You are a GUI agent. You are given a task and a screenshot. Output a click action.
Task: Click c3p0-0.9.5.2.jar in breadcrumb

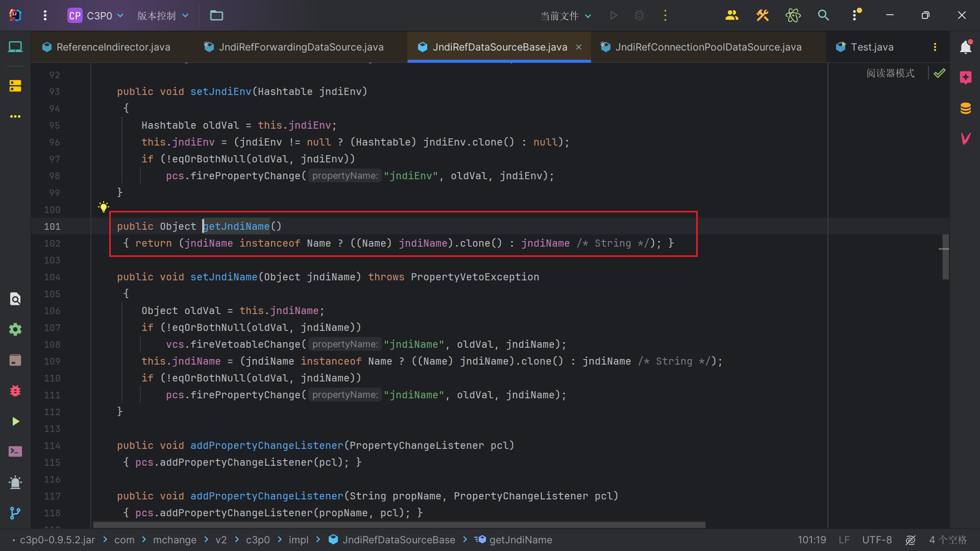click(x=57, y=540)
